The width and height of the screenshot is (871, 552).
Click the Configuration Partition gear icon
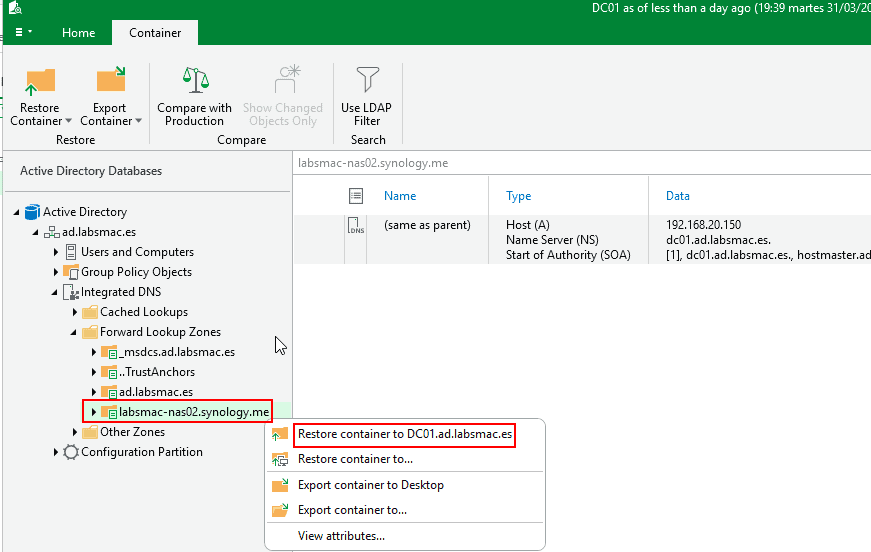[x=71, y=452]
